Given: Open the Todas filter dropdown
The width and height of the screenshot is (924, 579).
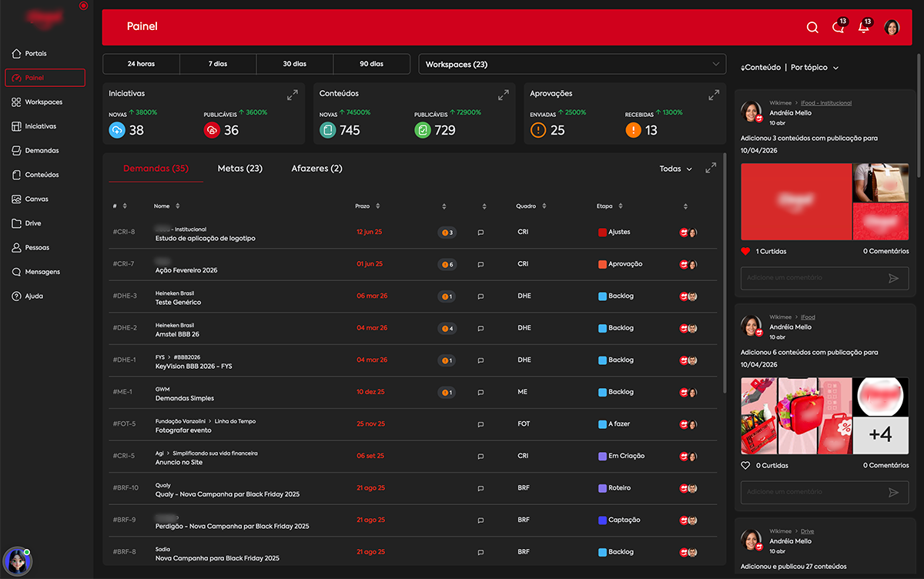Looking at the screenshot, I should point(675,169).
